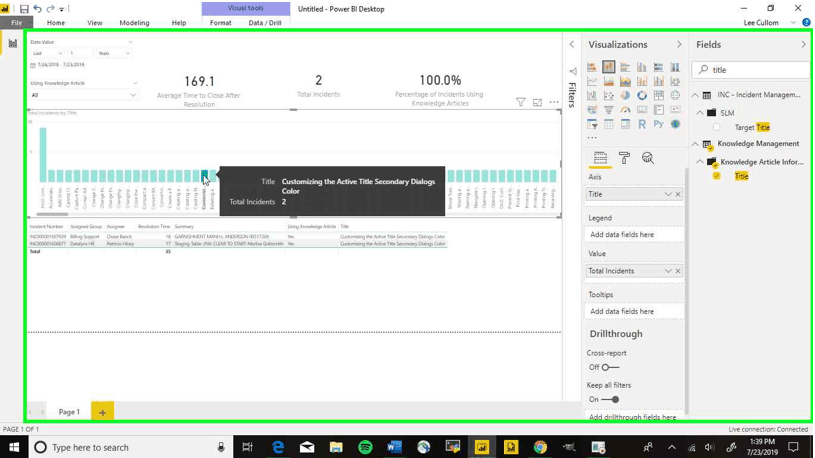
Task: Remove Title field from Axis
Action: pyautogui.click(x=678, y=194)
